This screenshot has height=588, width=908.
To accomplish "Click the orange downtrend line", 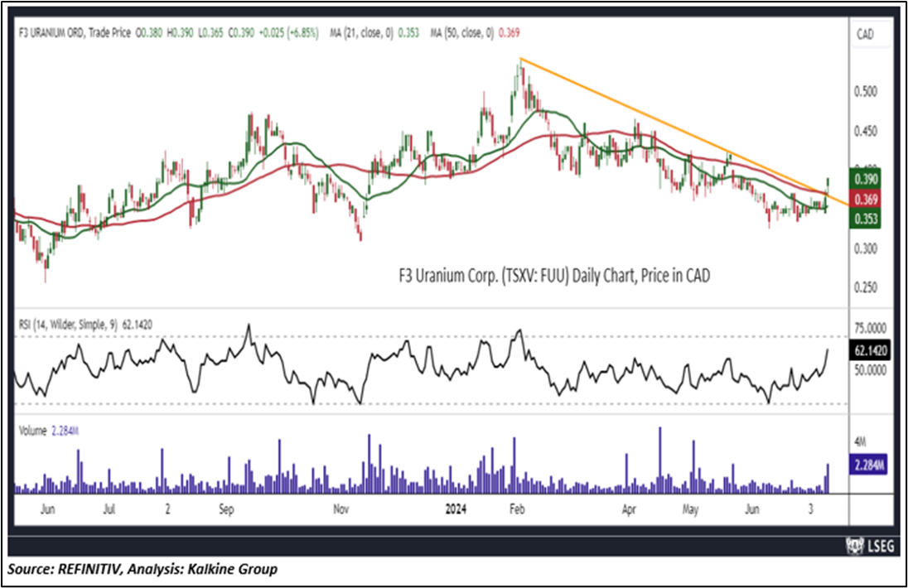I will click(x=683, y=131).
